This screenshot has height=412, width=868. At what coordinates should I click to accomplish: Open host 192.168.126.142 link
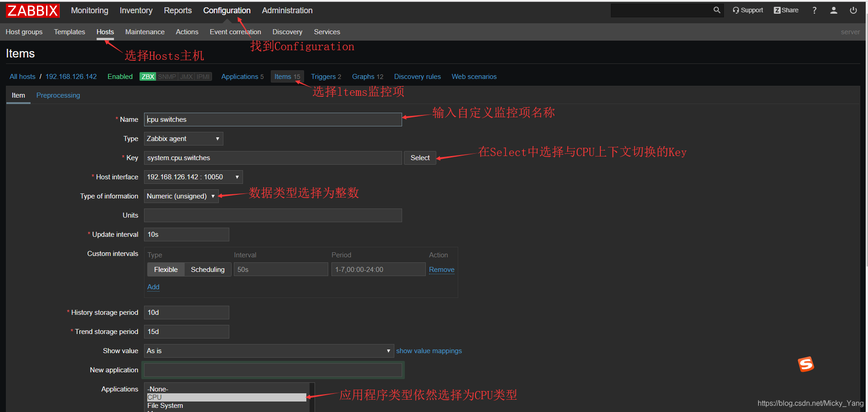click(71, 77)
